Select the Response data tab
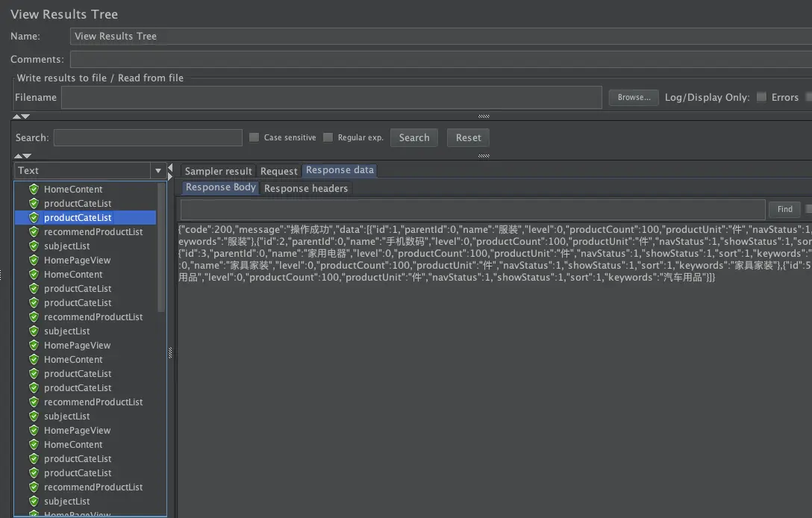This screenshot has height=518, width=812. pos(340,170)
